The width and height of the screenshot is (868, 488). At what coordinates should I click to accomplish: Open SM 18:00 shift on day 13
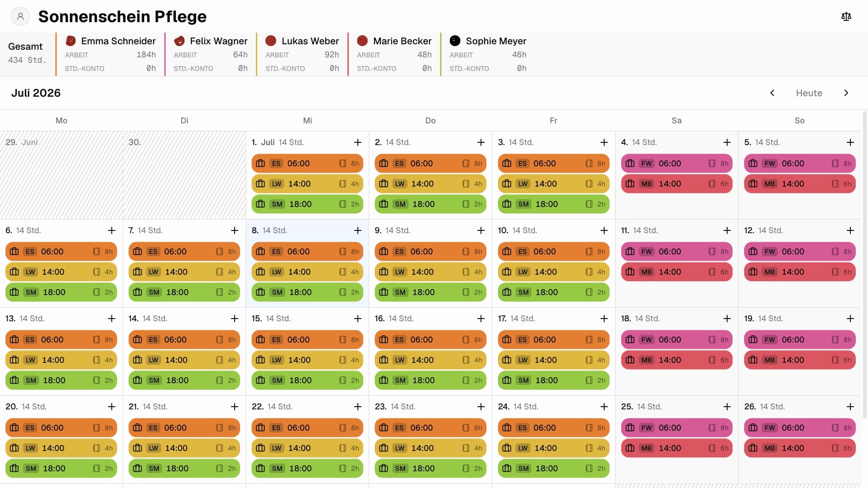[61, 380]
